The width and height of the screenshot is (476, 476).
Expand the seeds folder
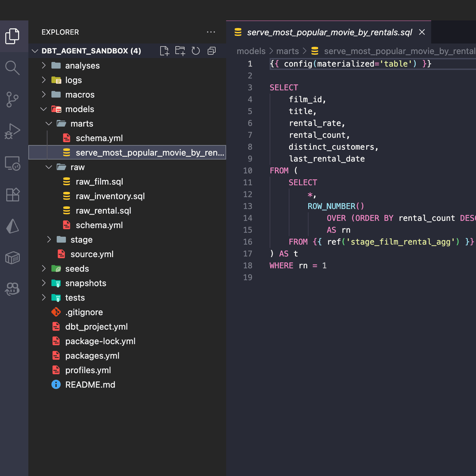tap(77, 269)
